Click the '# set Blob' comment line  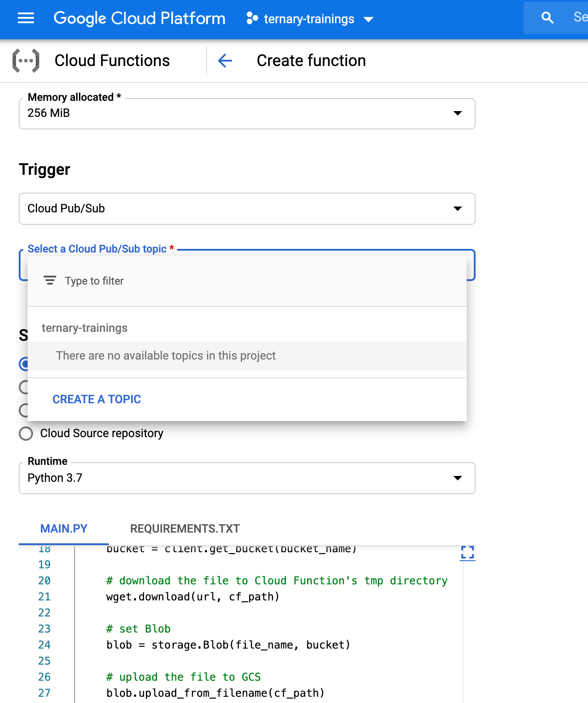138,629
